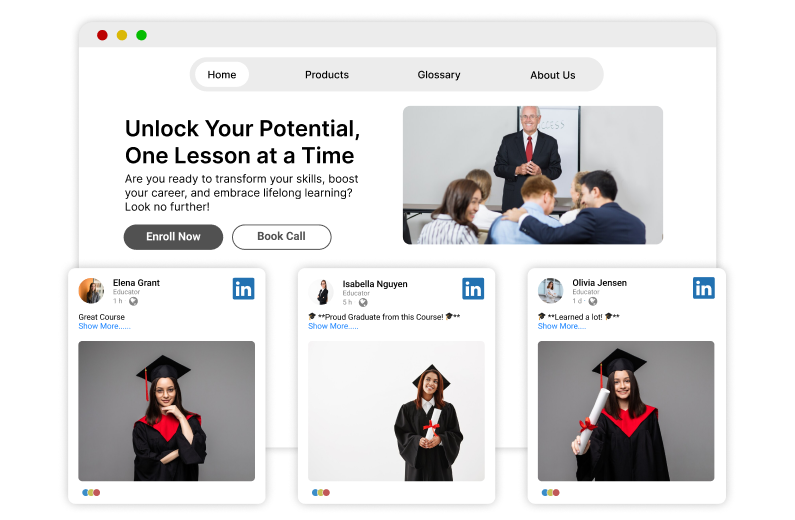Viewport: 795px width, 520px height.
Task: Click reaction icons on Elena Grant's post
Action: [91, 493]
